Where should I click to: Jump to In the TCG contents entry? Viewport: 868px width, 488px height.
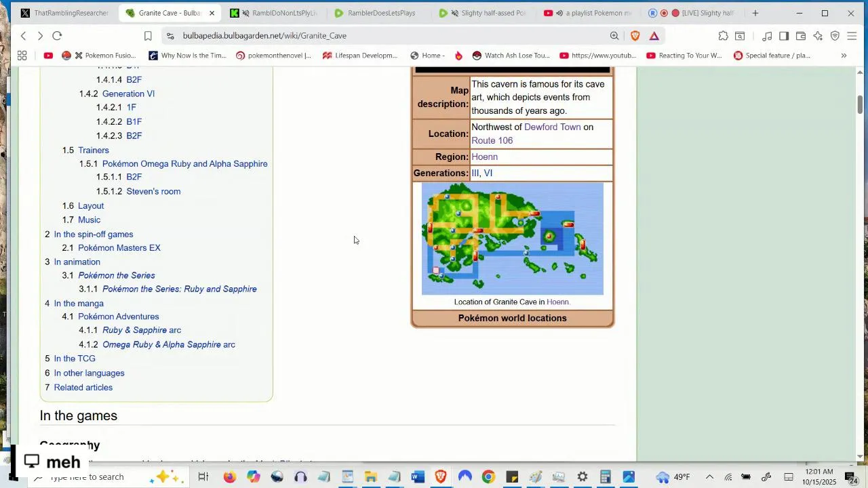[x=75, y=359]
